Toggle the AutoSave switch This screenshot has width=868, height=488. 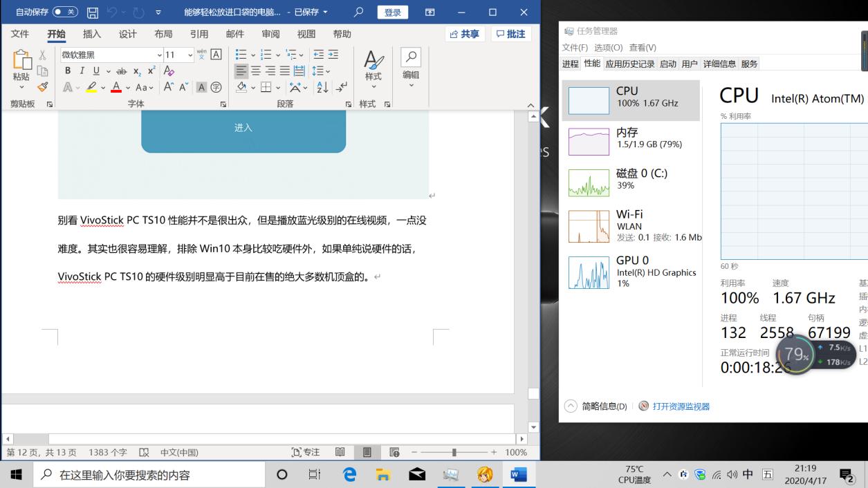click(65, 12)
